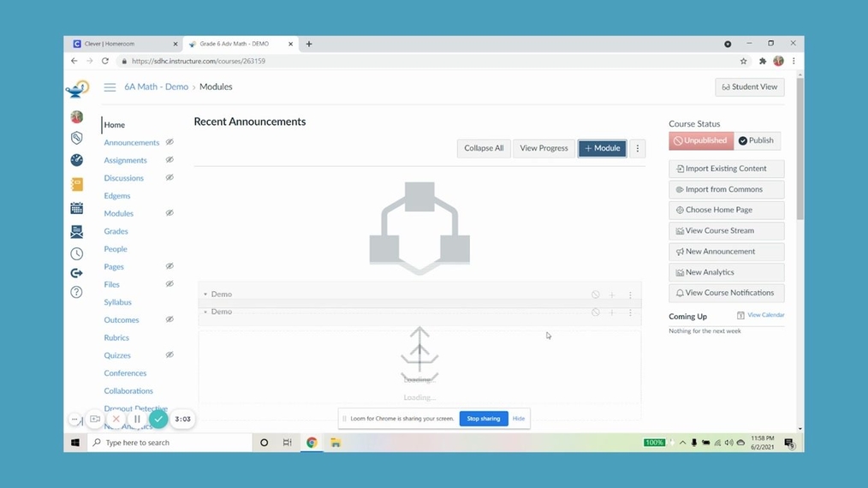Collapse the first Demo module arrow
This screenshot has width=868, height=488.
tap(205, 295)
